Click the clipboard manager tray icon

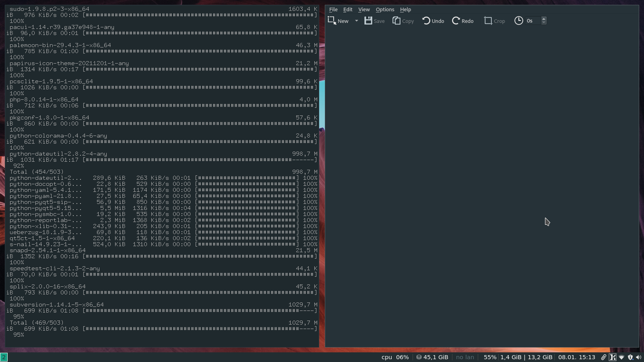604,357
